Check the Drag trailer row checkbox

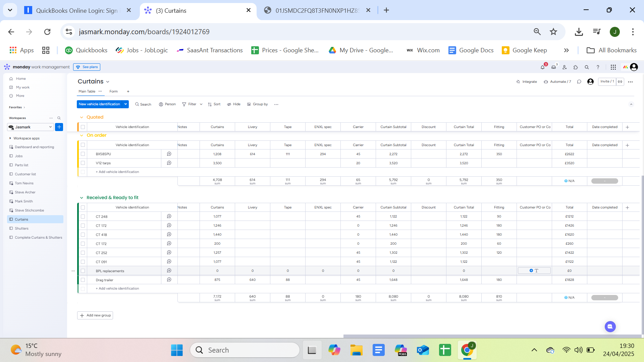point(83,280)
